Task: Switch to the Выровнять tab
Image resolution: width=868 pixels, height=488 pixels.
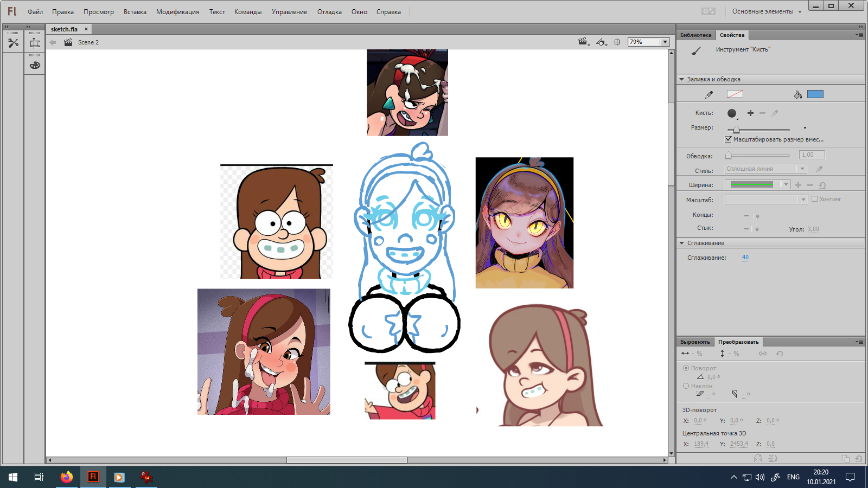Action: [x=695, y=342]
